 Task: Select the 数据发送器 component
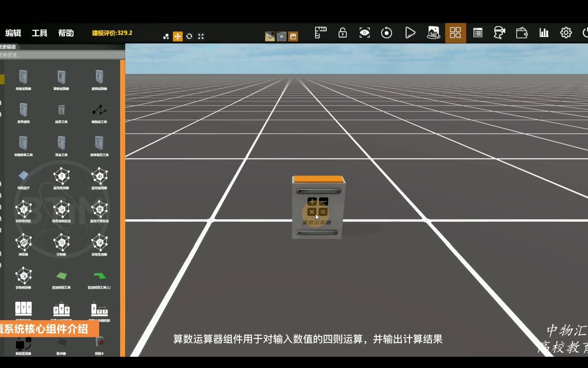(23, 346)
